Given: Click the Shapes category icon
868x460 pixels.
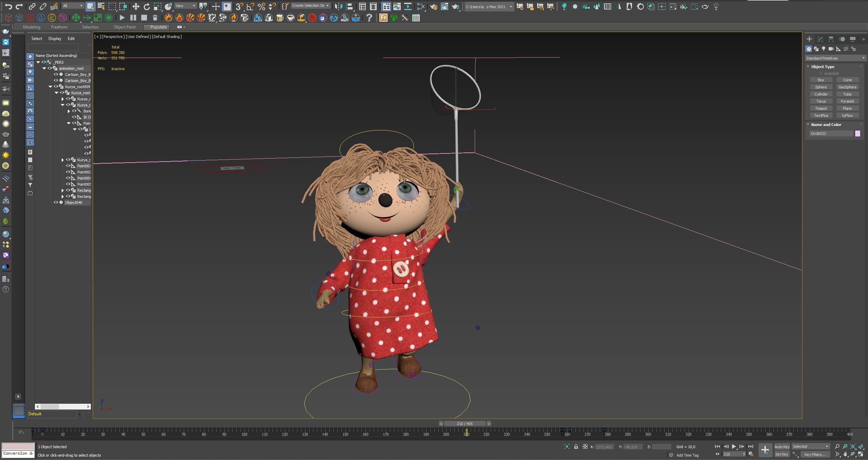Looking at the screenshot, I should [x=816, y=49].
